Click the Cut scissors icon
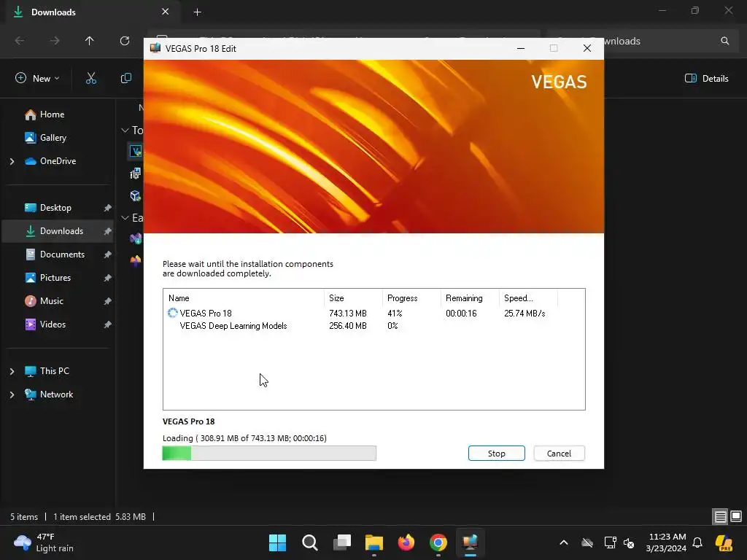This screenshot has width=747, height=560. [91, 78]
